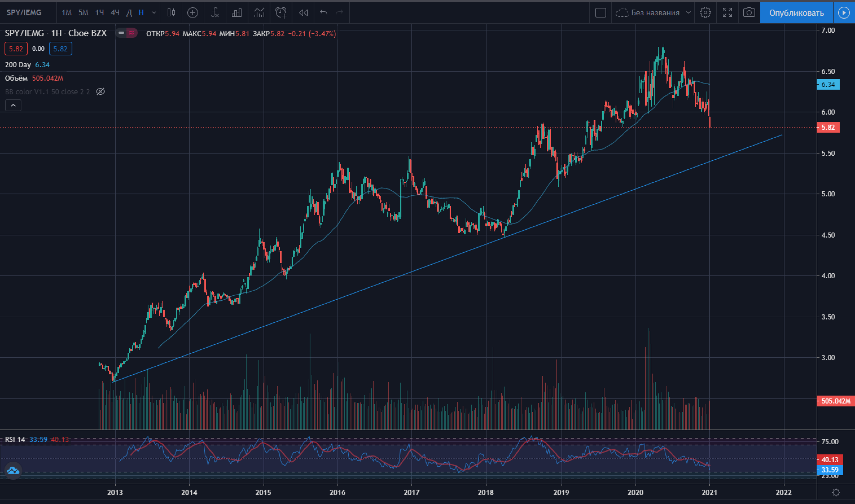Open the Без названия layout menu

[653, 13]
